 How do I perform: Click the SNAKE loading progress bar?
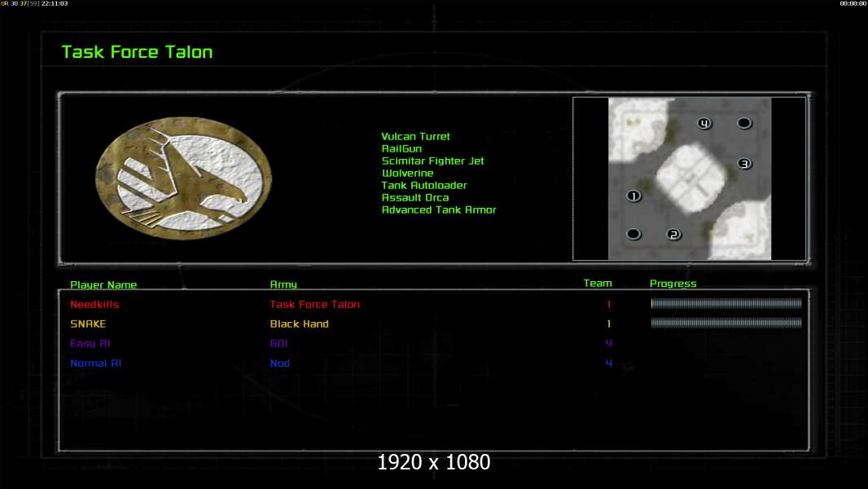[x=726, y=323]
